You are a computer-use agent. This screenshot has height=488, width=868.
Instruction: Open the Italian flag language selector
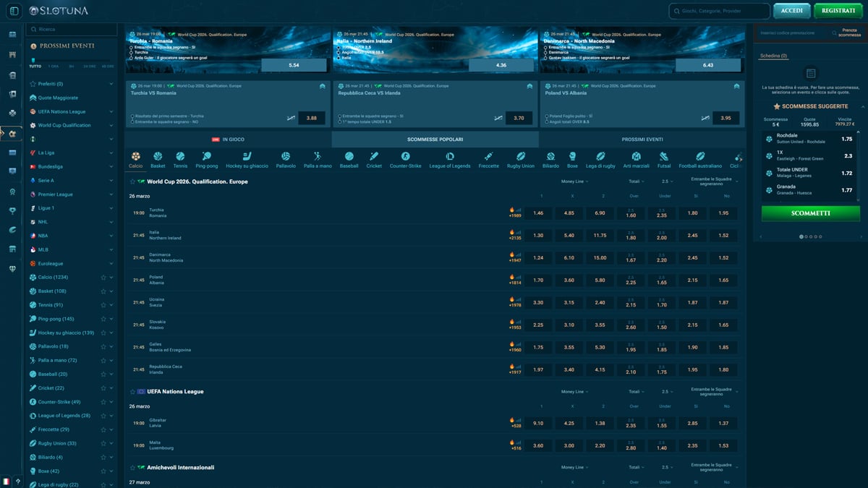[7, 481]
